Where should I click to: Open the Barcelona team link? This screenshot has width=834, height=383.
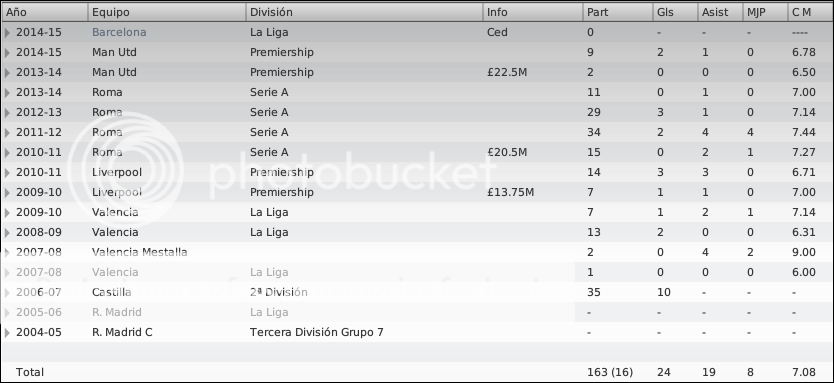pos(119,32)
